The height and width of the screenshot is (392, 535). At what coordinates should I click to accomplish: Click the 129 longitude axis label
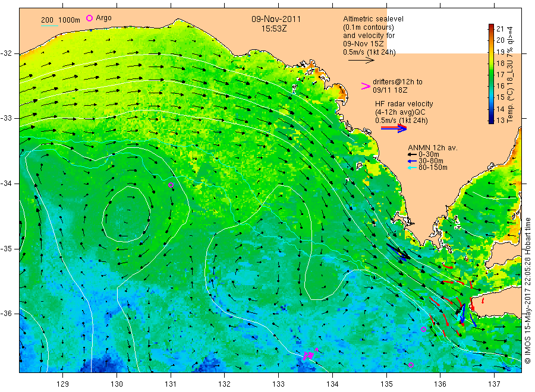click(x=63, y=384)
